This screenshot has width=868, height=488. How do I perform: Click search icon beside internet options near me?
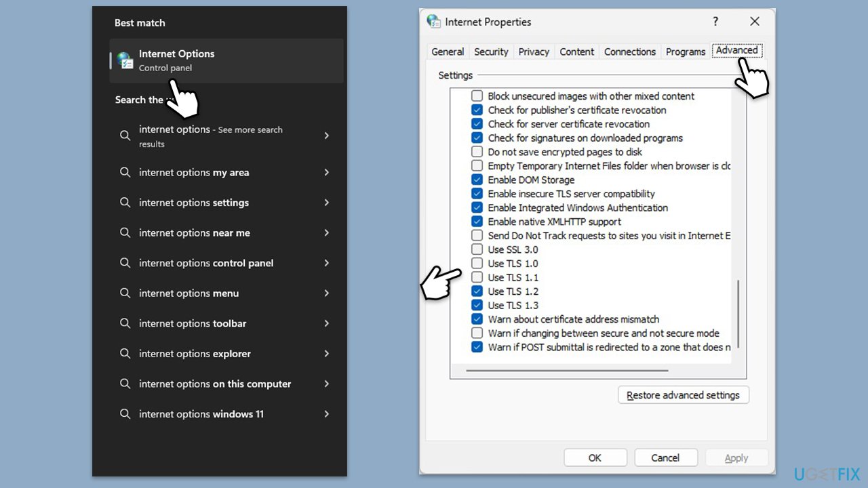125,233
